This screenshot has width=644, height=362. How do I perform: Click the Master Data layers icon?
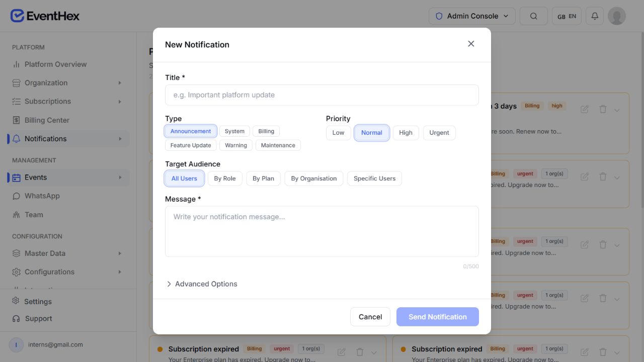pos(16,253)
